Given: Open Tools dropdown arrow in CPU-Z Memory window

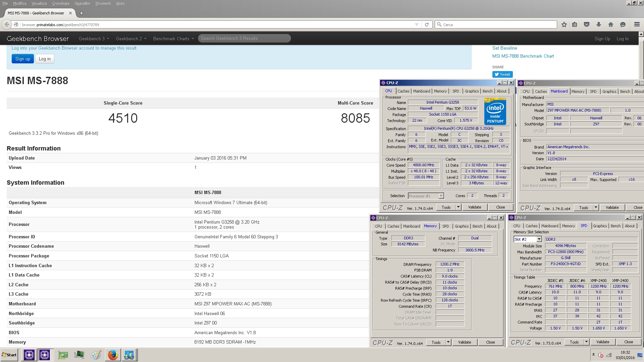Looking at the screenshot, I should point(448,342).
